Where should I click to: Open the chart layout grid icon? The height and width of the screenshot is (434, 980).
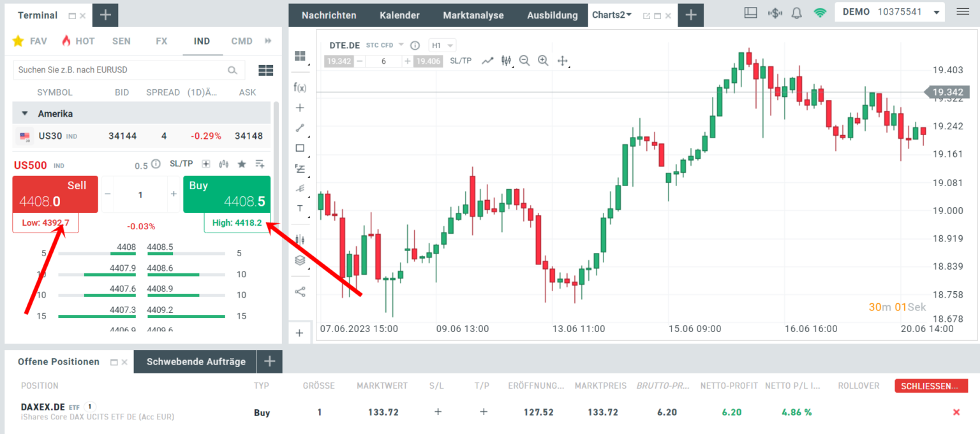pos(300,56)
